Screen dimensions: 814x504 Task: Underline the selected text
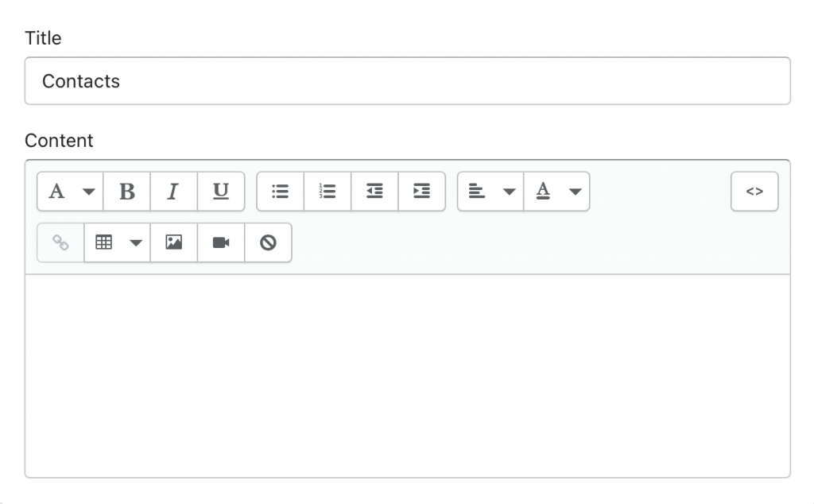(x=220, y=191)
